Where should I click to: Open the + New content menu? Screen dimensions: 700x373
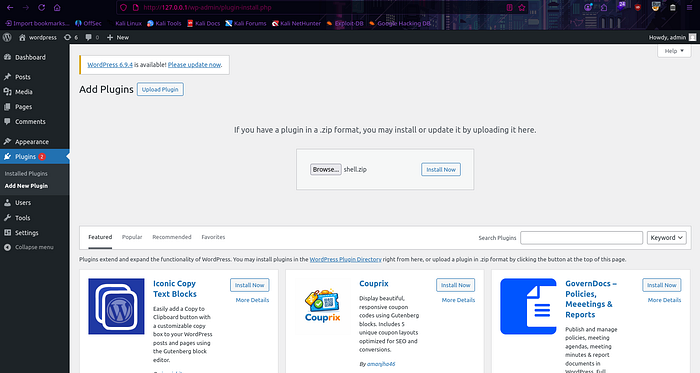[x=118, y=37]
